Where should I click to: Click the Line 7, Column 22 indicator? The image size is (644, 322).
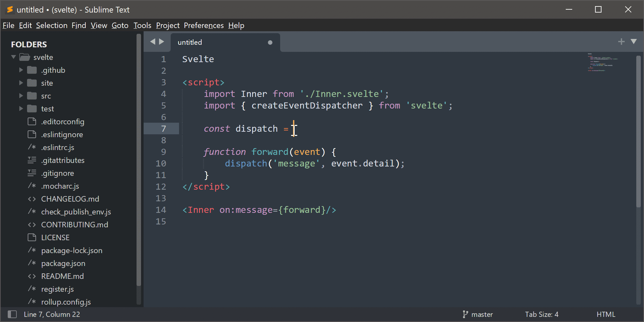(x=52, y=314)
